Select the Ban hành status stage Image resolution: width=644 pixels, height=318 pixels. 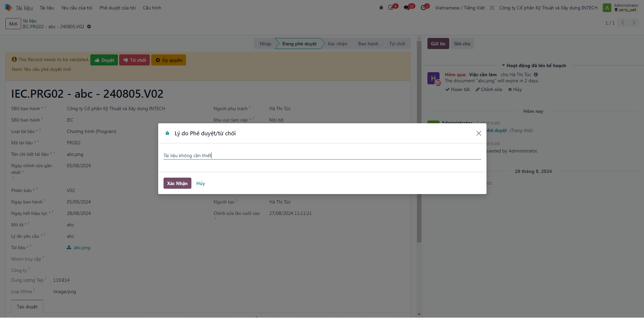[x=368, y=44]
